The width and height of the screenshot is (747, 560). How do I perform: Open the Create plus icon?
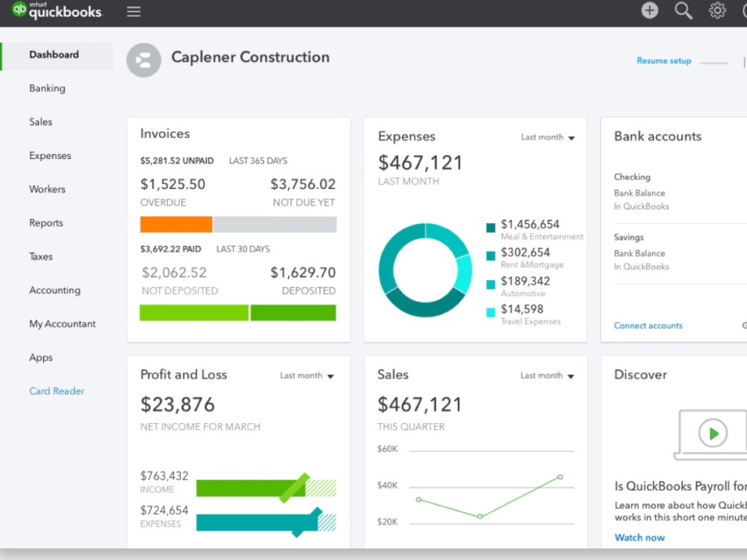click(x=649, y=10)
